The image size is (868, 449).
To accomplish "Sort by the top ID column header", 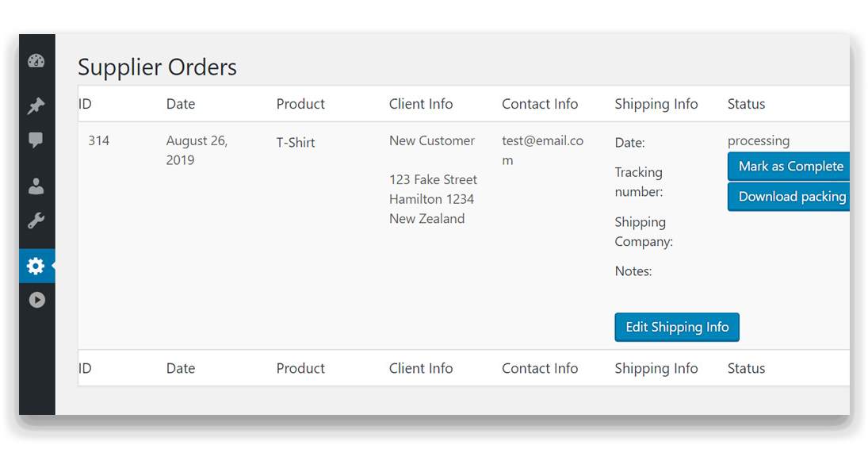I will pyautogui.click(x=85, y=104).
